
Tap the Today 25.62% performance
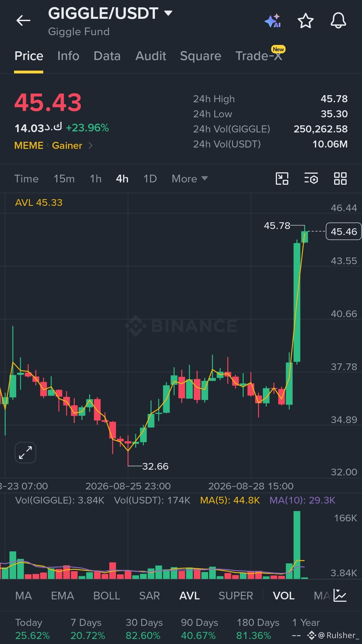(x=33, y=629)
